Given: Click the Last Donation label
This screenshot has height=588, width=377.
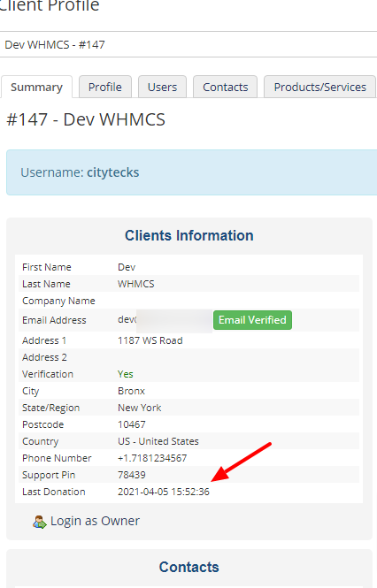Looking at the screenshot, I should point(54,492).
